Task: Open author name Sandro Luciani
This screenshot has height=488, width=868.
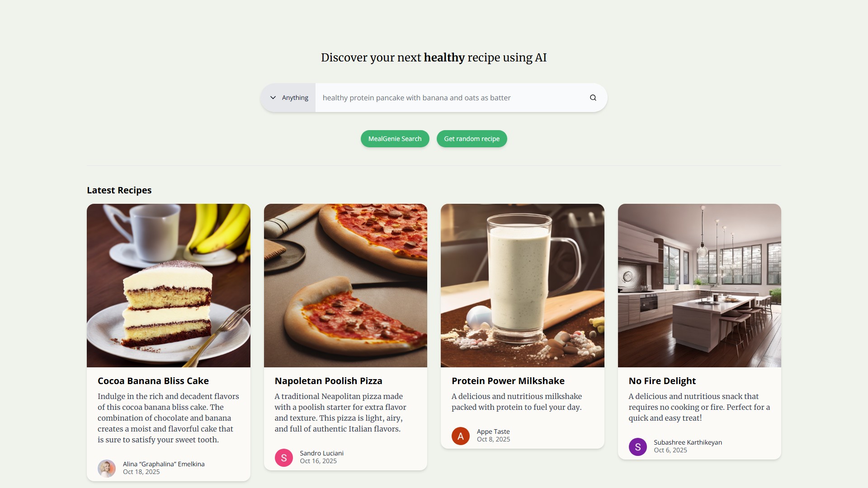Action: pos(321,453)
